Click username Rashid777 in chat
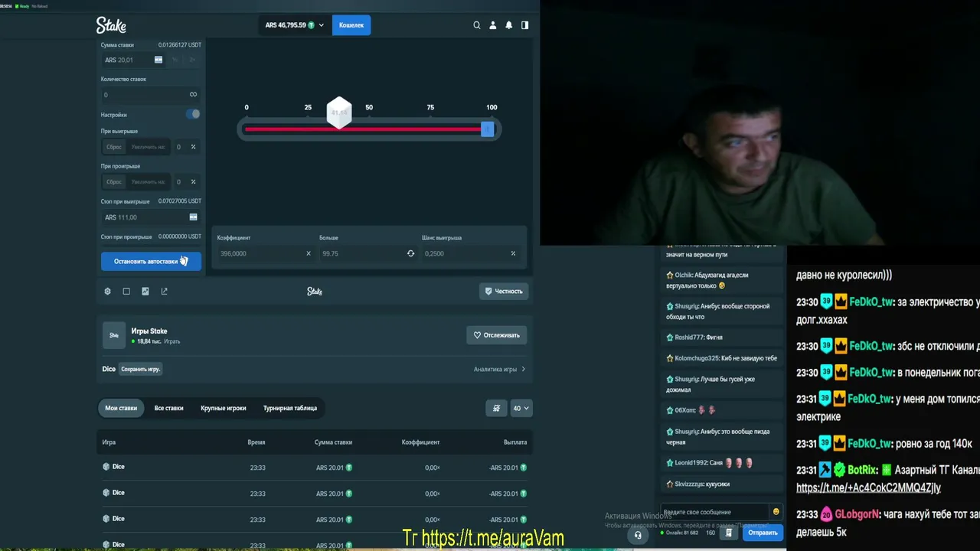980x551 pixels. click(687, 337)
